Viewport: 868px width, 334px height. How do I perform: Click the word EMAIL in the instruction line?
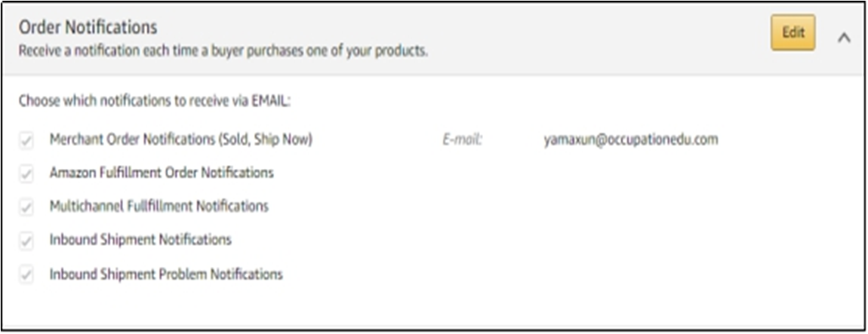270,100
